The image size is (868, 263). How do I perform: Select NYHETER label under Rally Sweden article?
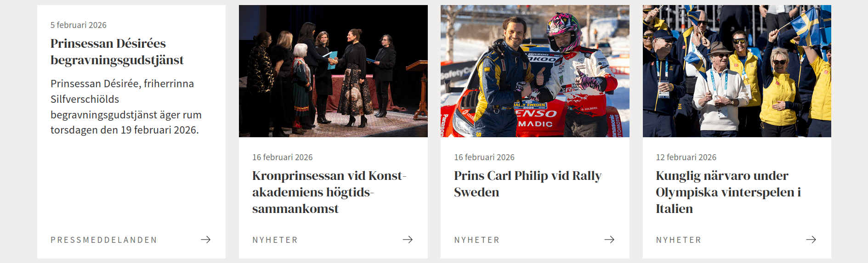click(477, 240)
